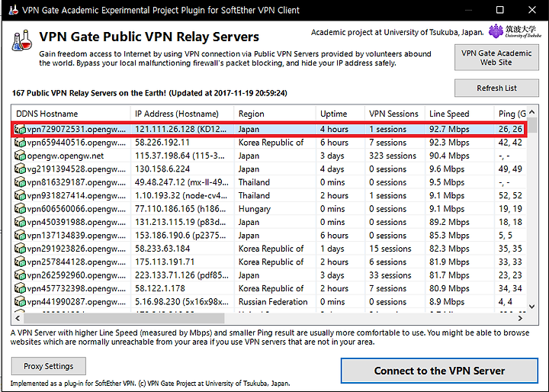The image size is (549, 392).
Task: Click the server icon for vpn457732398.opengw
Action: (x=20, y=288)
